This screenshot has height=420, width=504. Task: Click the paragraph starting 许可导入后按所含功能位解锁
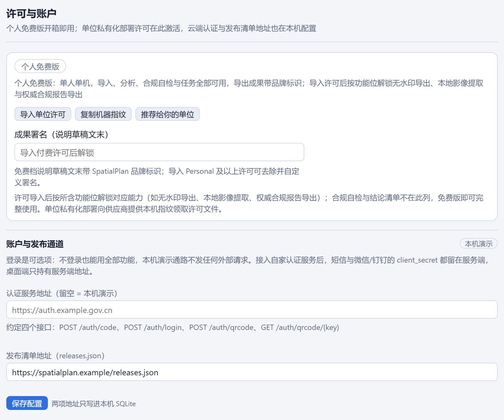pos(249,203)
